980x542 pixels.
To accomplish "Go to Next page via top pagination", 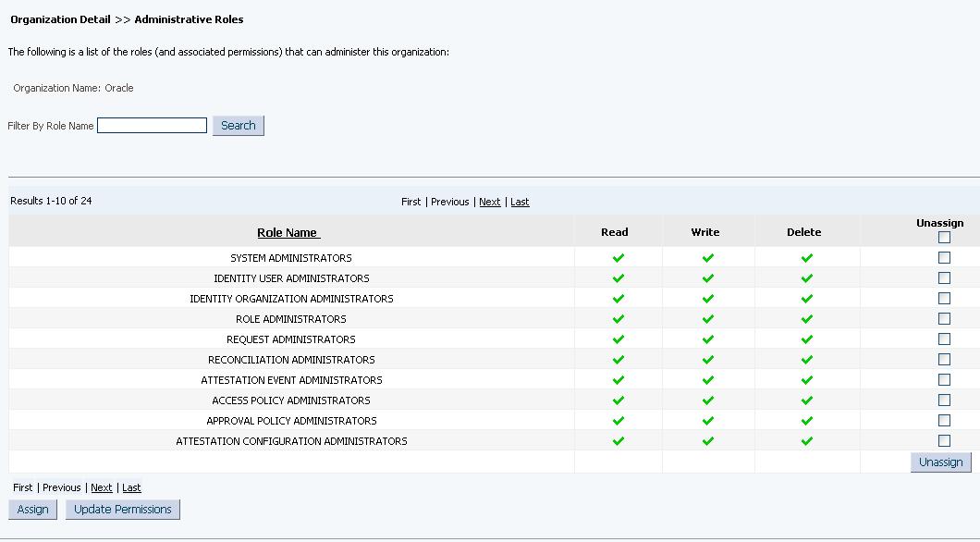I will 489,202.
